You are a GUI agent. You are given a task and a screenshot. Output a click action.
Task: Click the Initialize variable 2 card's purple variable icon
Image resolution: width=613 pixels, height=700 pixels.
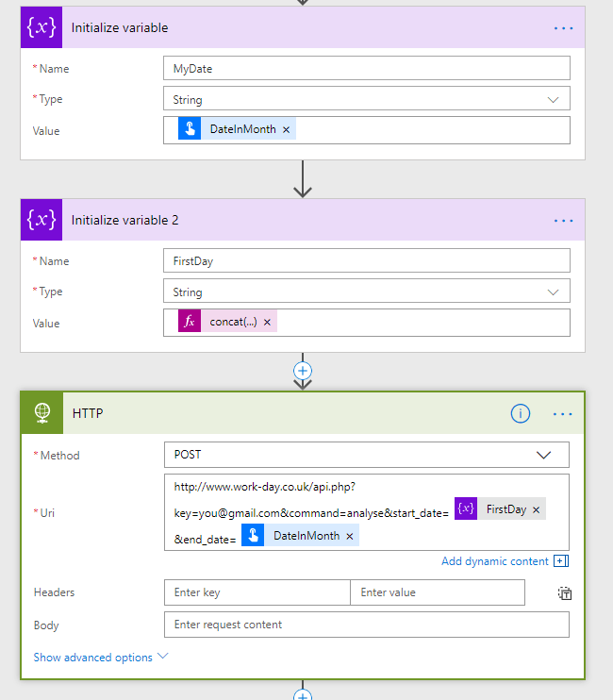tap(41, 220)
